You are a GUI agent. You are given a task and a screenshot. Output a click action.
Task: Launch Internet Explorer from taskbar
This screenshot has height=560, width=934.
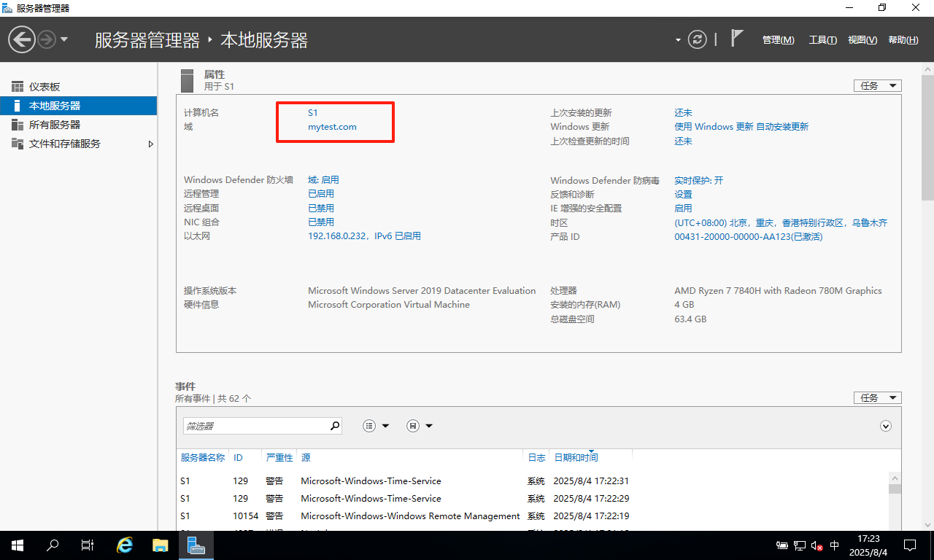click(126, 545)
